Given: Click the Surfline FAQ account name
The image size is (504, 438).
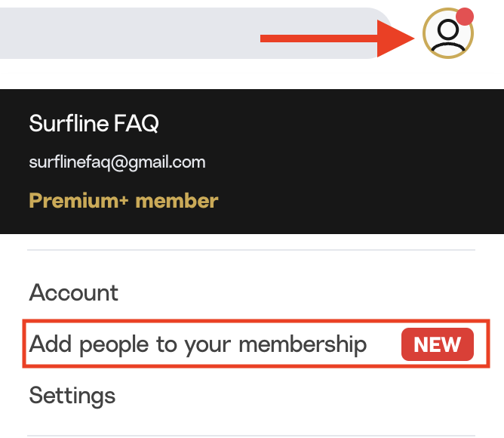Looking at the screenshot, I should coord(94,123).
